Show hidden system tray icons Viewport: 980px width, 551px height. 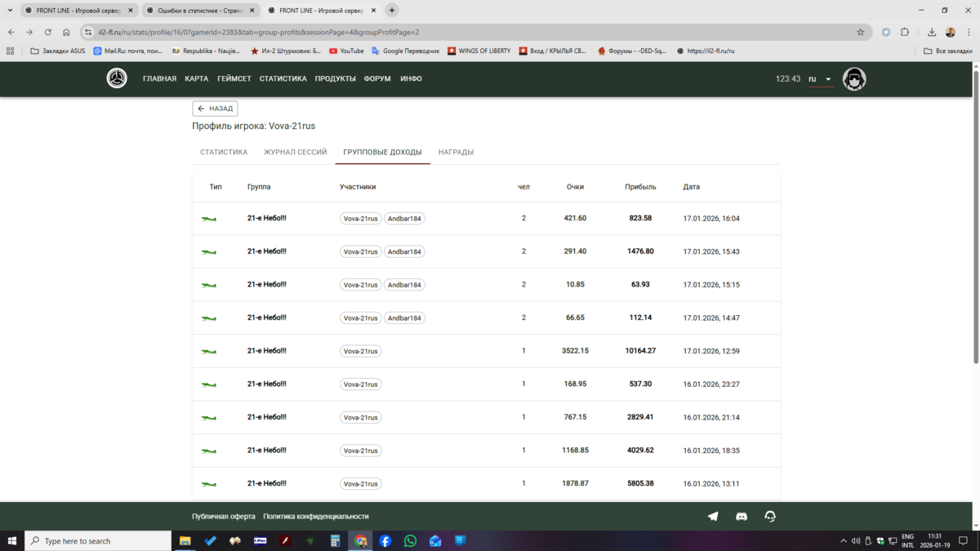pyautogui.click(x=843, y=541)
